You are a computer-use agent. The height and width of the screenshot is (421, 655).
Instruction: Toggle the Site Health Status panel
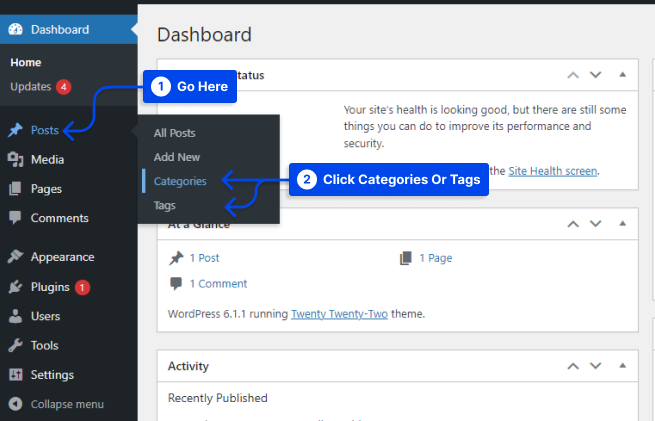coord(622,75)
